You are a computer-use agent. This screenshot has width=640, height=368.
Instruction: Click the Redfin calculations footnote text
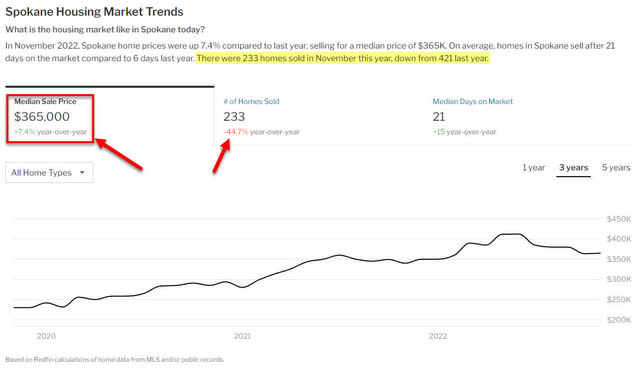115,359
